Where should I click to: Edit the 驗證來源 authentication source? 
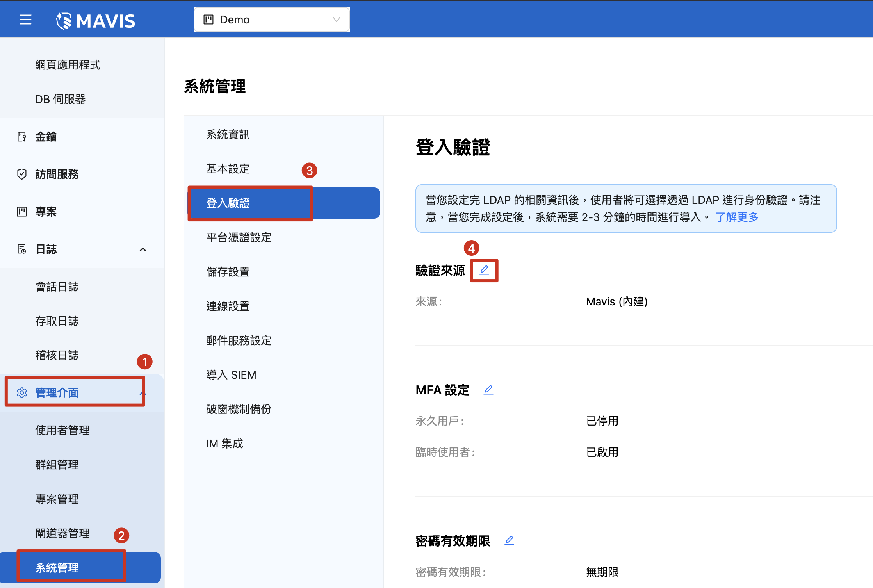484,270
